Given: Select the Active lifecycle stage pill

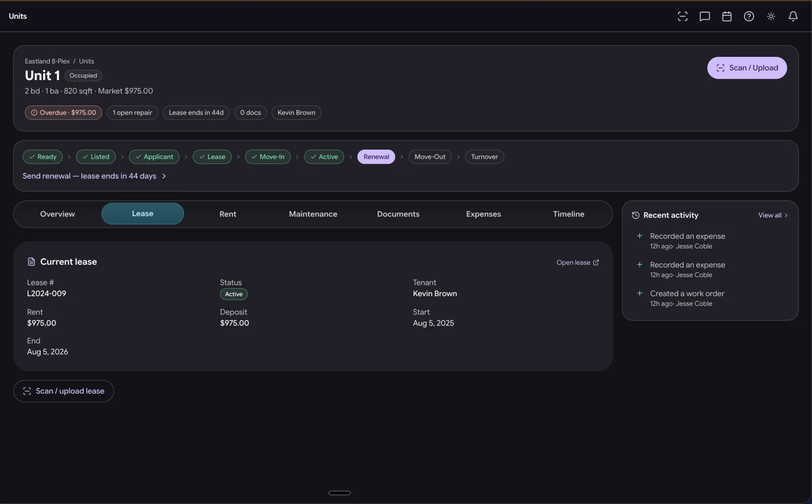Looking at the screenshot, I should [324, 157].
